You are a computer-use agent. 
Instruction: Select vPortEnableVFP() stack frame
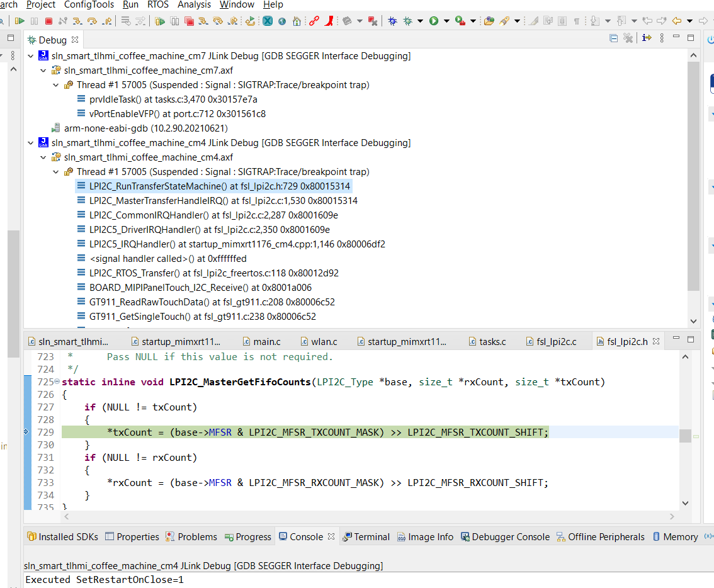[177, 114]
